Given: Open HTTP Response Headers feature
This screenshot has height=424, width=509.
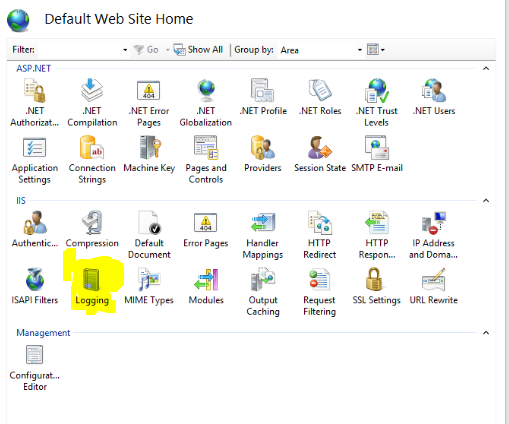Looking at the screenshot, I should pyautogui.click(x=377, y=235).
